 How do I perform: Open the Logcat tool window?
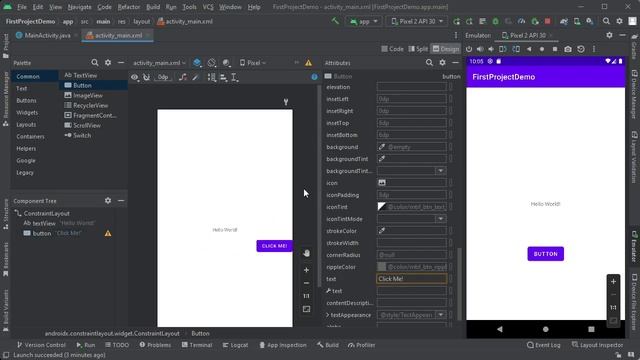pyautogui.click(x=235, y=345)
